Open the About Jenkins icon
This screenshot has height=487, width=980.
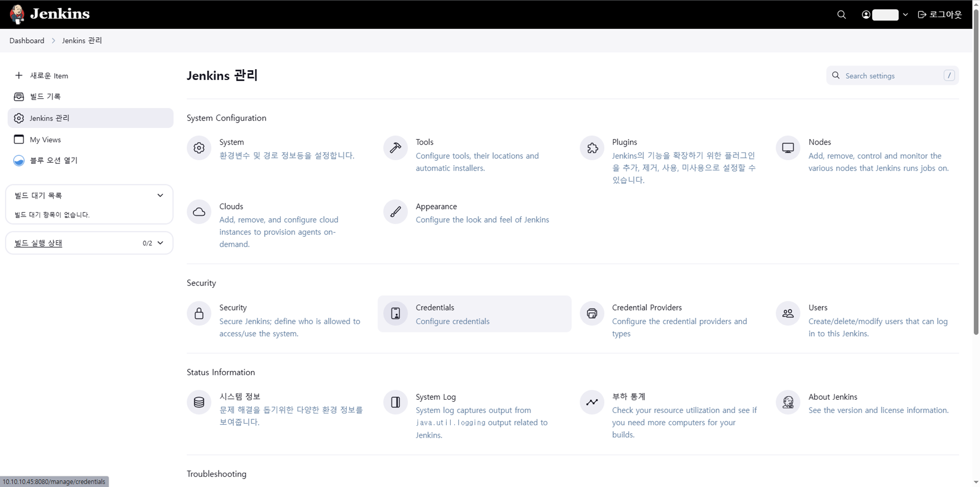coord(788,402)
